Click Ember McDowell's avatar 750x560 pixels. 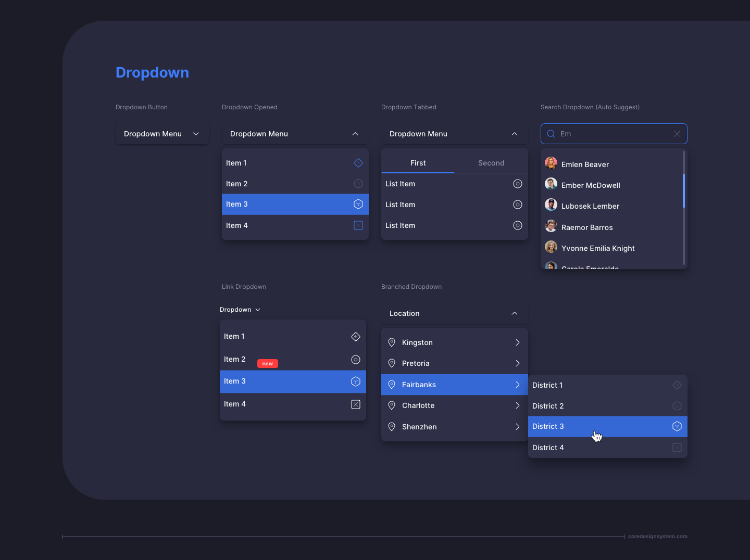tap(551, 184)
